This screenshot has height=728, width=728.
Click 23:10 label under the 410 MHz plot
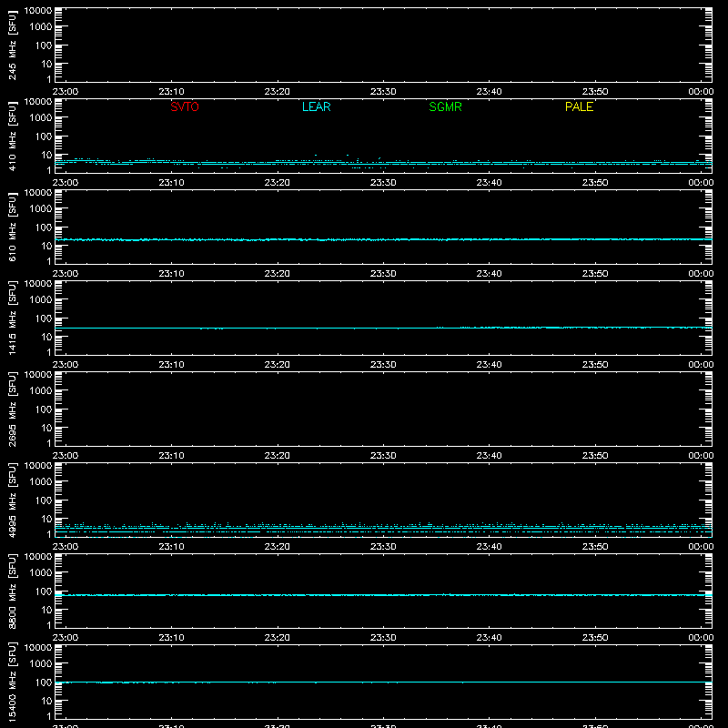tap(171, 183)
